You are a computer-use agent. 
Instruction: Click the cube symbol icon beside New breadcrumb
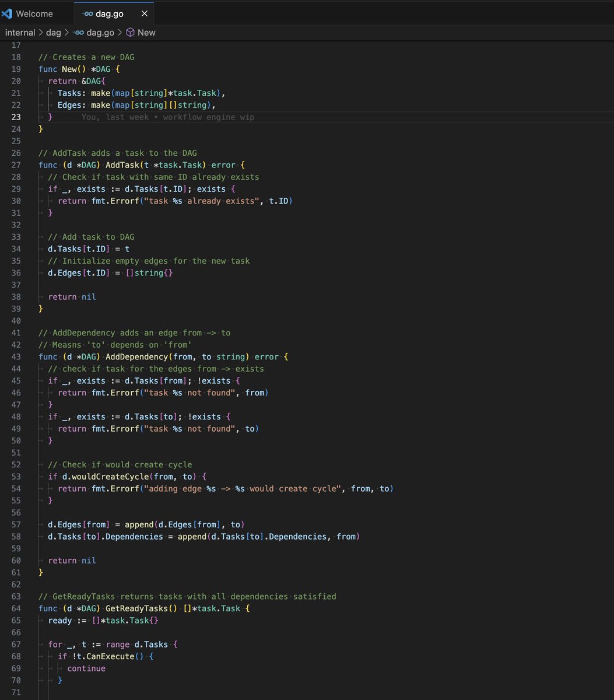coord(131,33)
